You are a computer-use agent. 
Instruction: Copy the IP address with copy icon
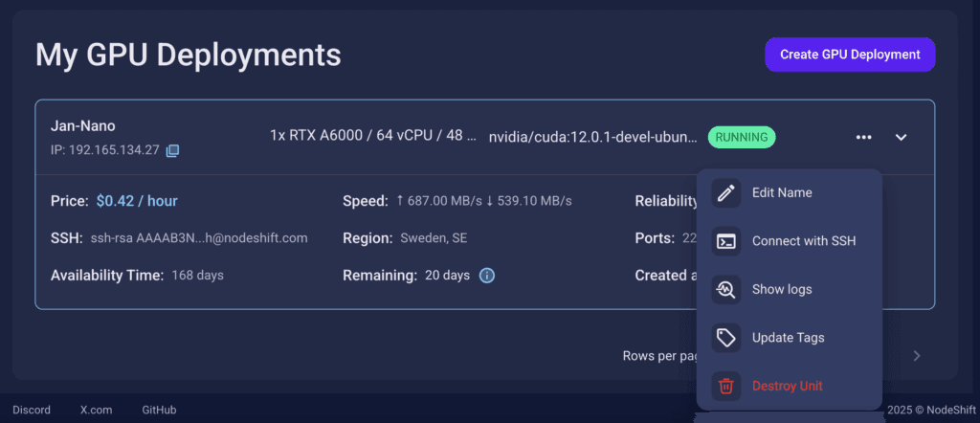(172, 151)
